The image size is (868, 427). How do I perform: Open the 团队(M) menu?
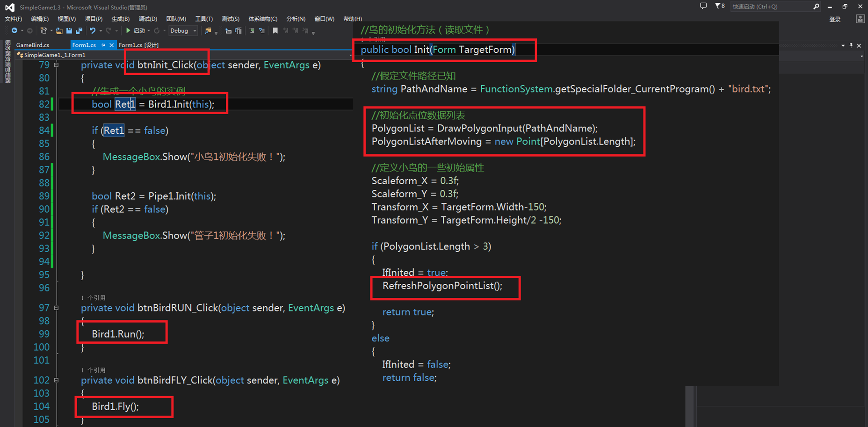176,19
